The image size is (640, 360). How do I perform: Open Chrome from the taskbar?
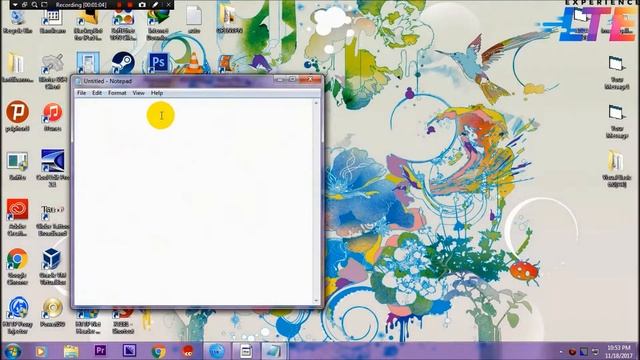[158, 351]
